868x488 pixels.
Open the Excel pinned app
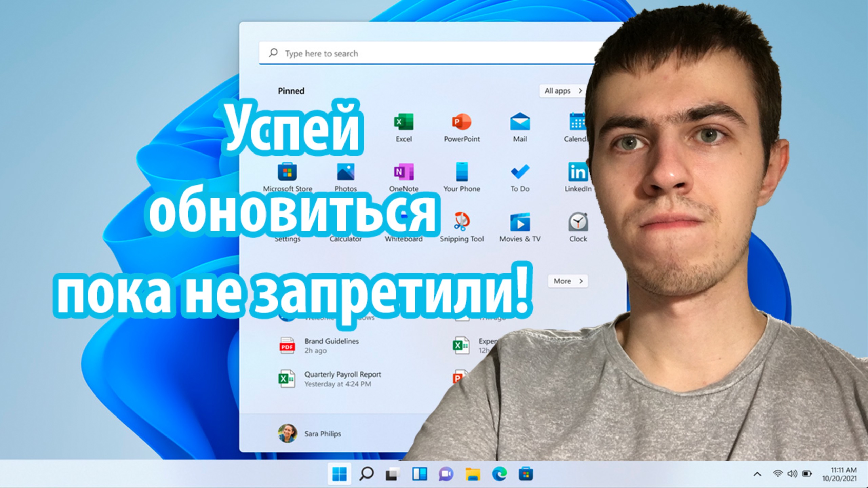(403, 128)
